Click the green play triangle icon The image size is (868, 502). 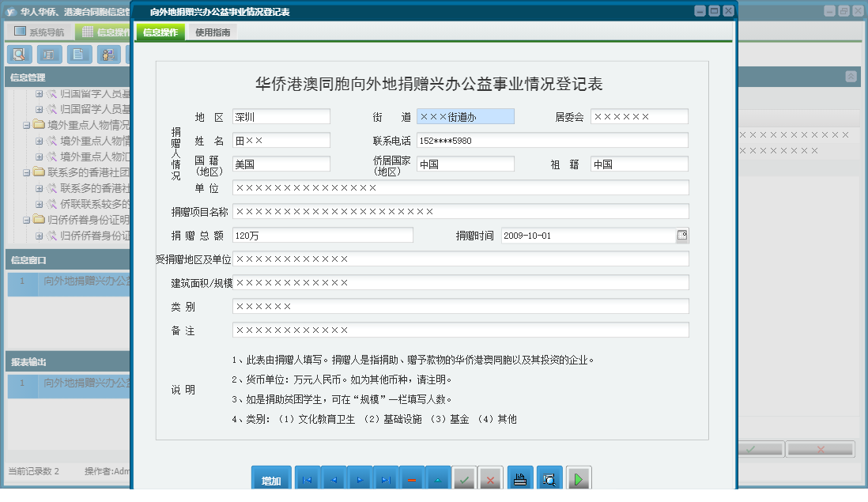pos(579,479)
